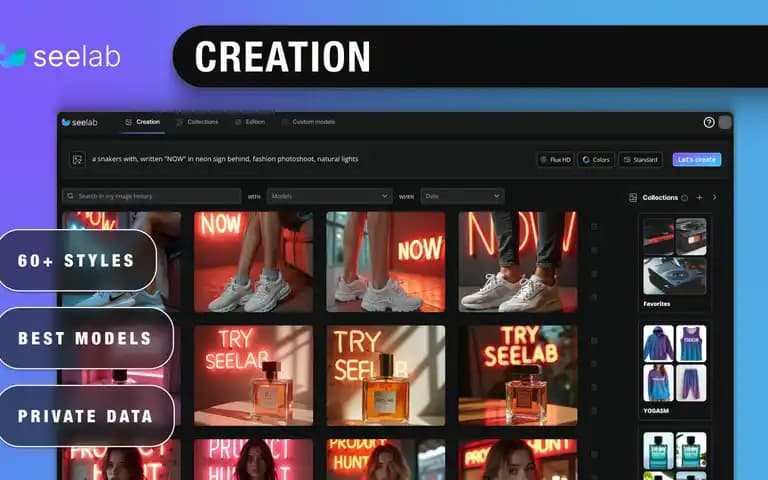Click the Collections heading text
This screenshot has width=768, height=480.
click(660, 197)
